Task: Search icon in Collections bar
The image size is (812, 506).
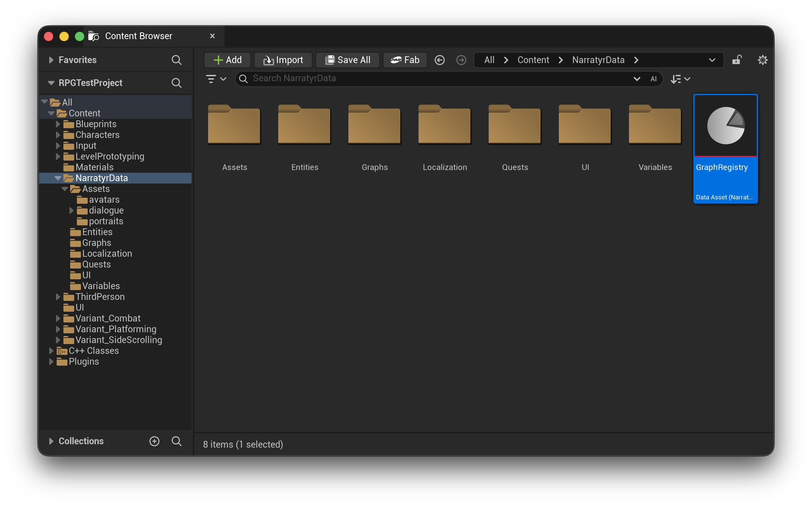Action: (x=176, y=441)
